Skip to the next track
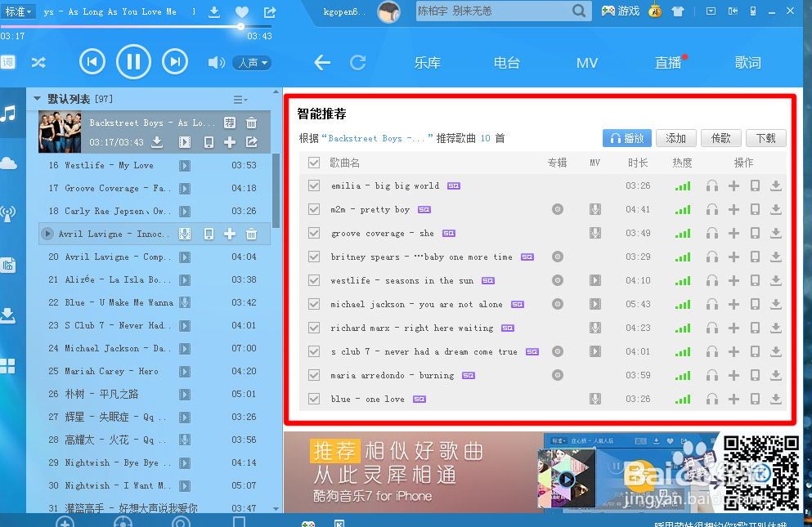Image resolution: width=812 pixels, height=527 pixels. 175,61
